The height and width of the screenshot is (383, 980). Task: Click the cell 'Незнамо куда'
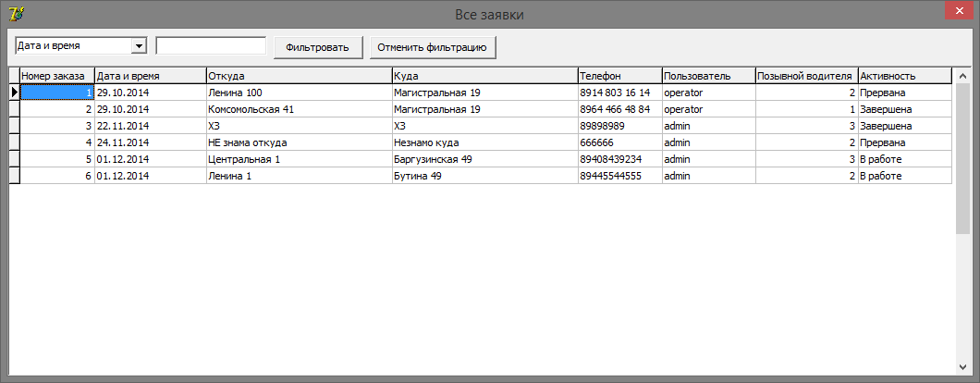(485, 142)
